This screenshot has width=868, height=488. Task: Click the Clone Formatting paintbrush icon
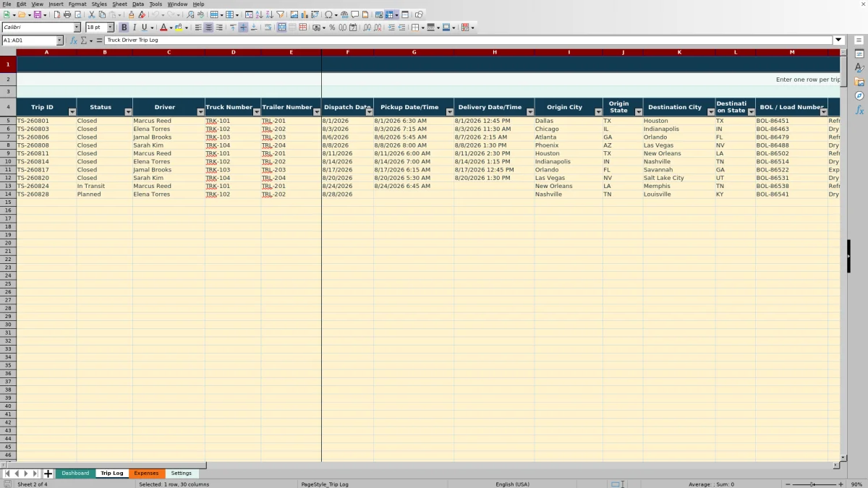tap(131, 14)
